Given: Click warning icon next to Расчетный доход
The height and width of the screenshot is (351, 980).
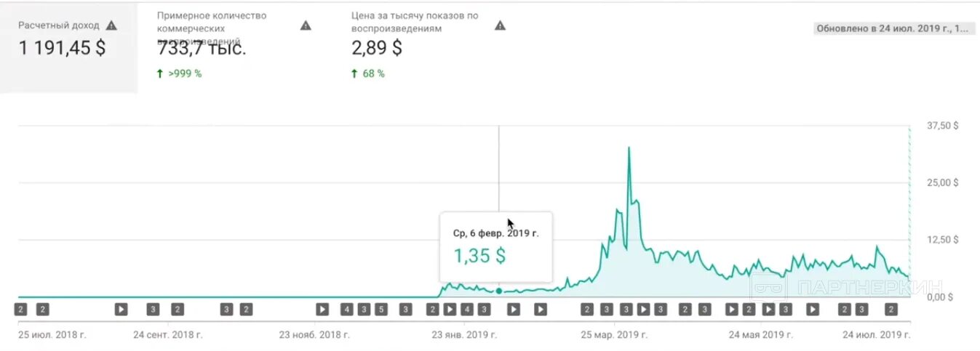Looking at the screenshot, I should tap(111, 25).
